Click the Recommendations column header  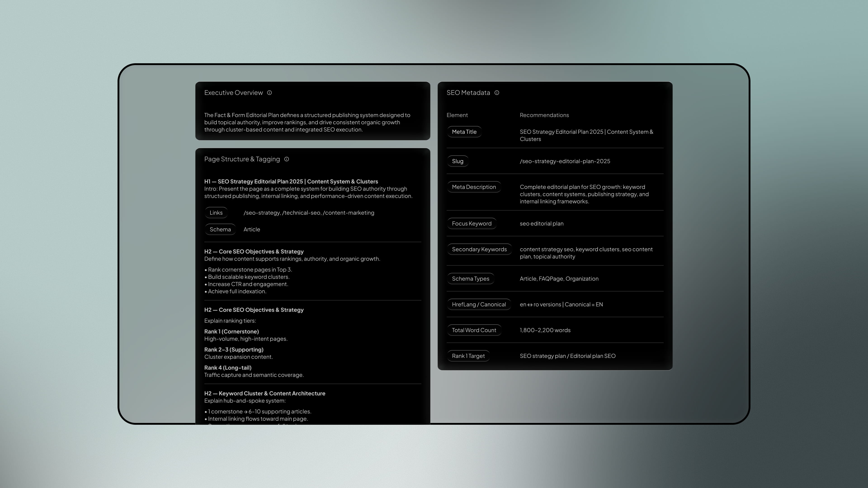click(544, 115)
